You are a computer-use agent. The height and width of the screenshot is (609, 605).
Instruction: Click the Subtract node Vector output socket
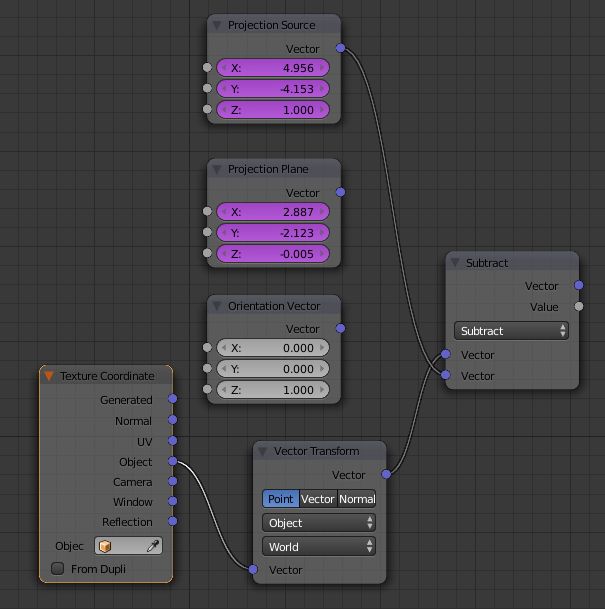pyautogui.click(x=579, y=285)
